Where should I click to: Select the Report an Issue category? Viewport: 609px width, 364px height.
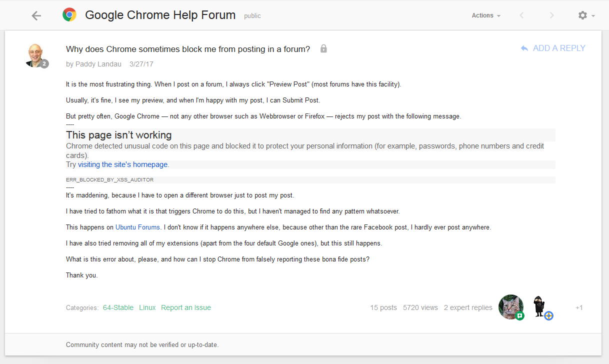[x=186, y=307]
